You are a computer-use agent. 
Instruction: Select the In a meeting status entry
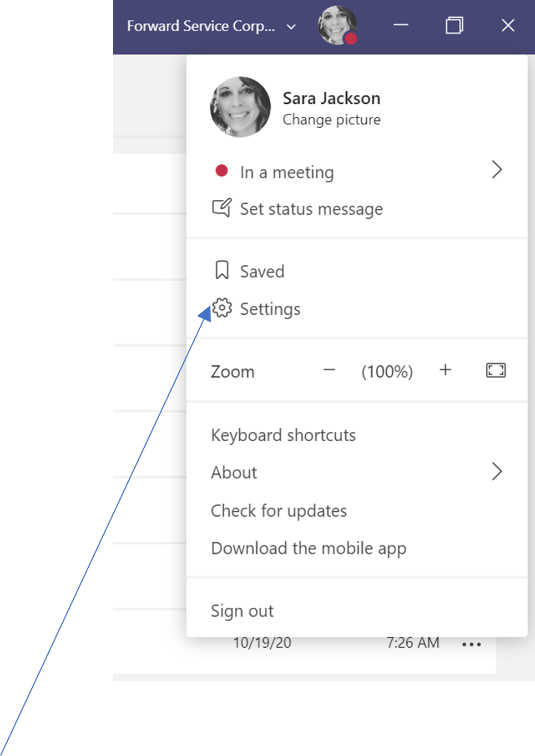click(x=286, y=172)
